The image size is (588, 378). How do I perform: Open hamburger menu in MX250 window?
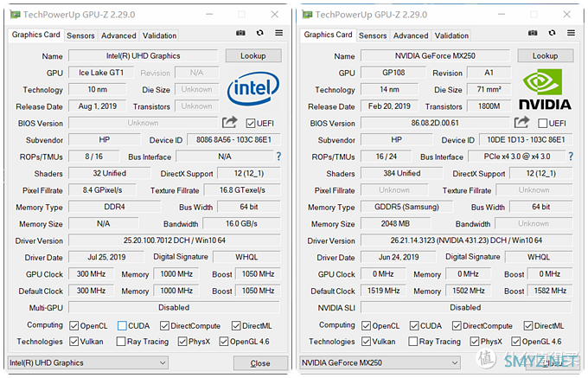(571, 33)
